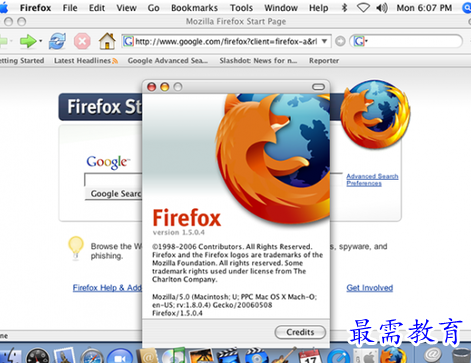Open the File menu

click(70, 8)
